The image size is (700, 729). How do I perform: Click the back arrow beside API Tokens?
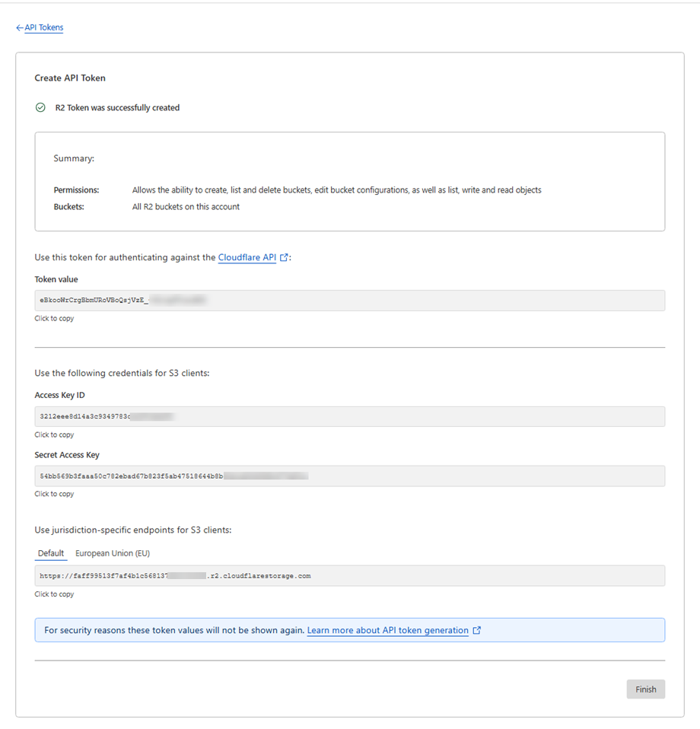20,27
